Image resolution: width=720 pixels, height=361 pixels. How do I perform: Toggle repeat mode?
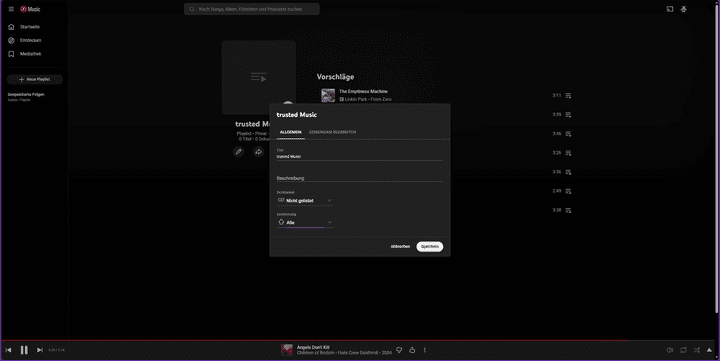click(683, 350)
